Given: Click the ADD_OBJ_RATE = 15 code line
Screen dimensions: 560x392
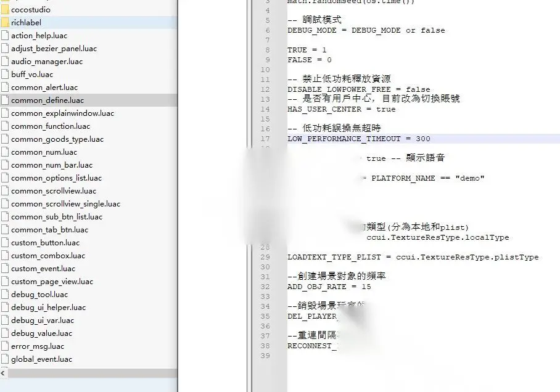Looking at the screenshot, I should click(x=329, y=287).
